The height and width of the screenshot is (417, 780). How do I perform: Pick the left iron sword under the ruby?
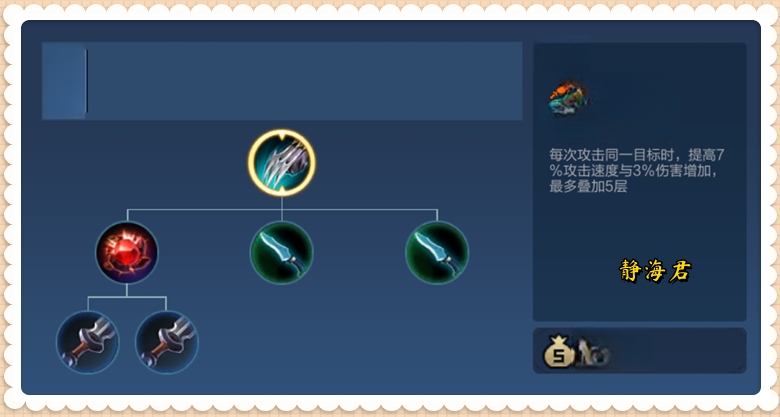click(88, 342)
